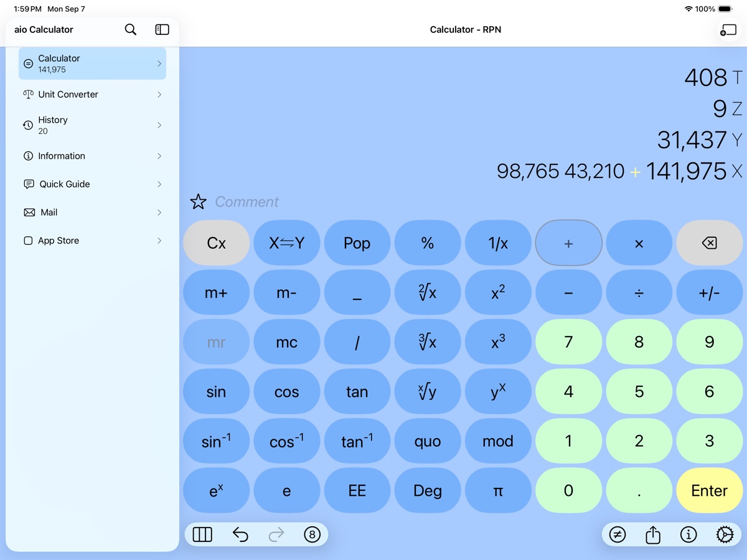Click the Mail envelope icon
Viewport: 747px width, 560px height.
tap(29, 213)
